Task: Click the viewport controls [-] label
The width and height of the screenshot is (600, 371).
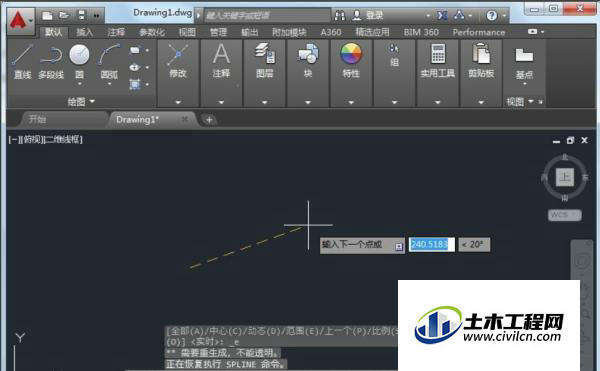Action: point(14,140)
